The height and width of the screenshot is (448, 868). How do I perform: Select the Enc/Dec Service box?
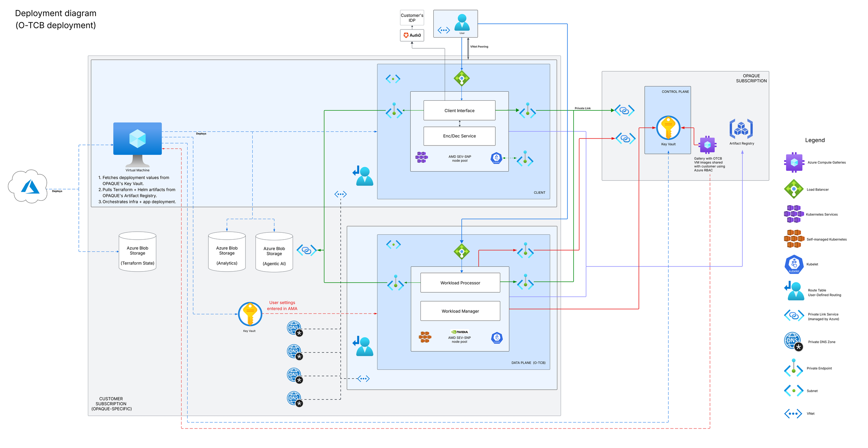tap(459, 136)
